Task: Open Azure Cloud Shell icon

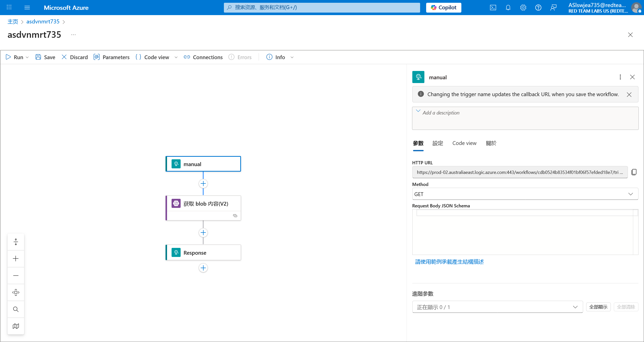Action: pyautogui.click(x=493, y=8)
